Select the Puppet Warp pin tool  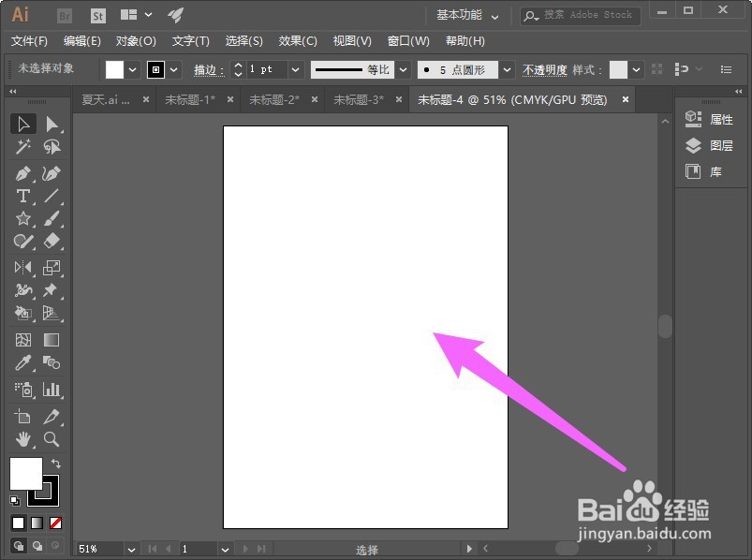(x=52, y=290)
